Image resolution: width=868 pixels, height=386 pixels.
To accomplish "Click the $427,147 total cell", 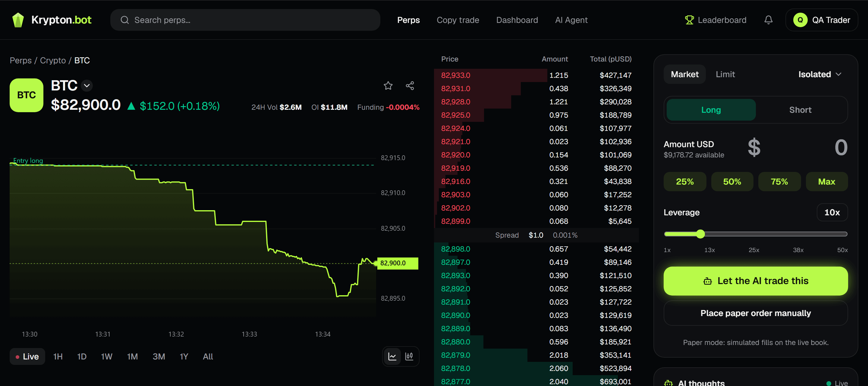I will tap(615, 75).
